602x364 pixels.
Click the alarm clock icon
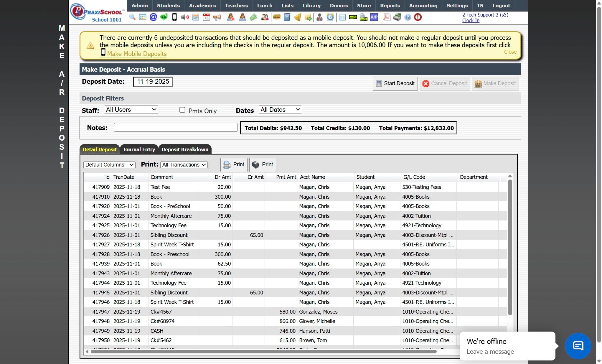(330, 17)
